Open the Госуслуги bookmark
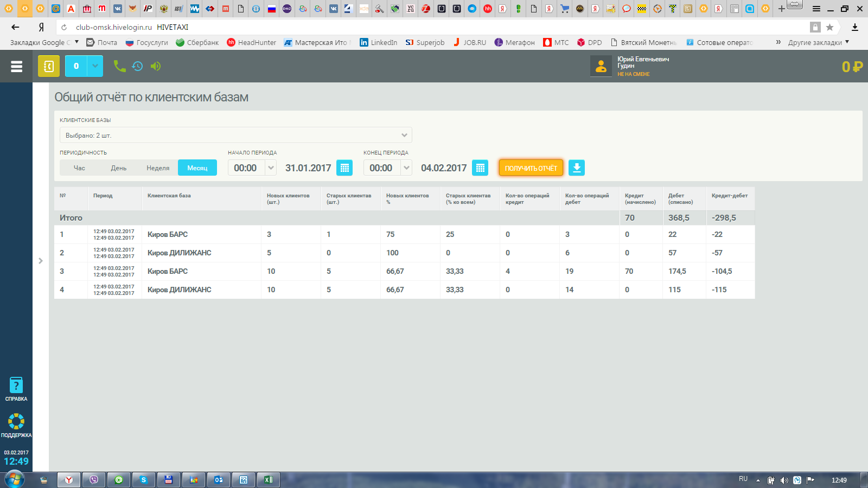Screen dimensions: 868x488 pos(147,42)
